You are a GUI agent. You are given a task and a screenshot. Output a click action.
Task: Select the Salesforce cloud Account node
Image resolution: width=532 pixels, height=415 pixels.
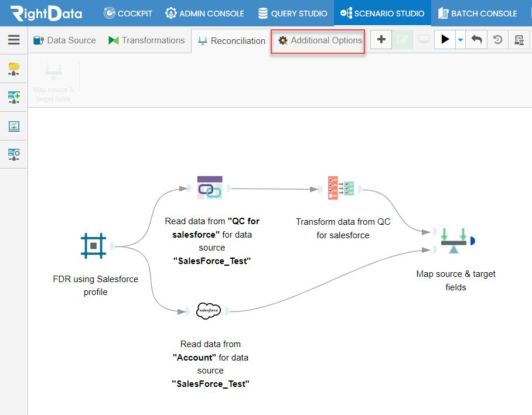(209, 311)
